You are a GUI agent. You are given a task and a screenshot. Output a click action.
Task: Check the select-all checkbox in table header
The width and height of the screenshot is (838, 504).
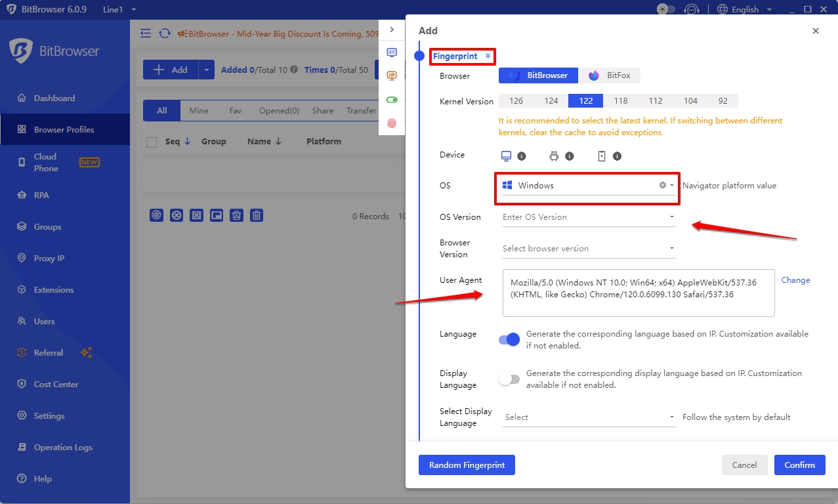pos(152,142)
